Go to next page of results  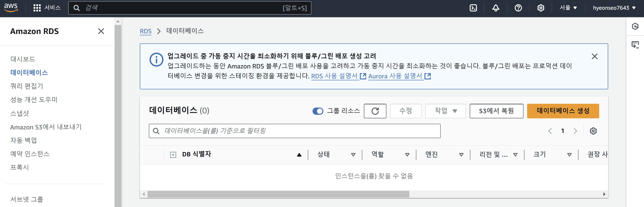(x=575, y=131)
